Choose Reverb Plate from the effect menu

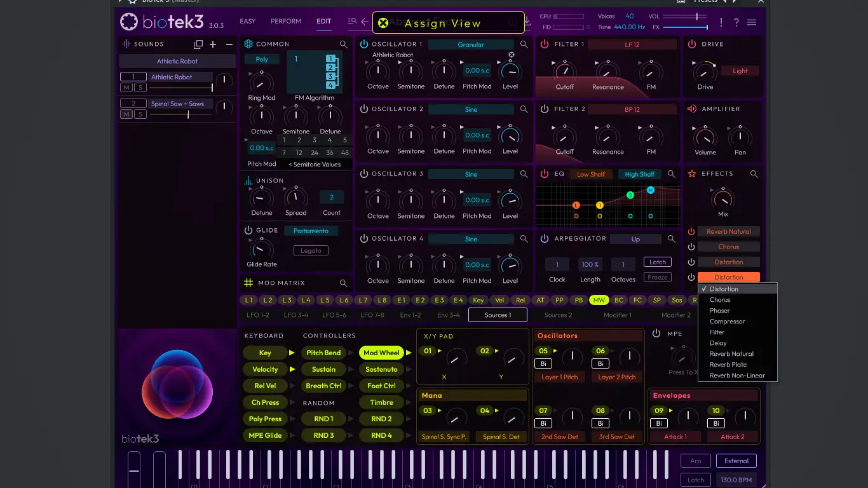point(737,365)
